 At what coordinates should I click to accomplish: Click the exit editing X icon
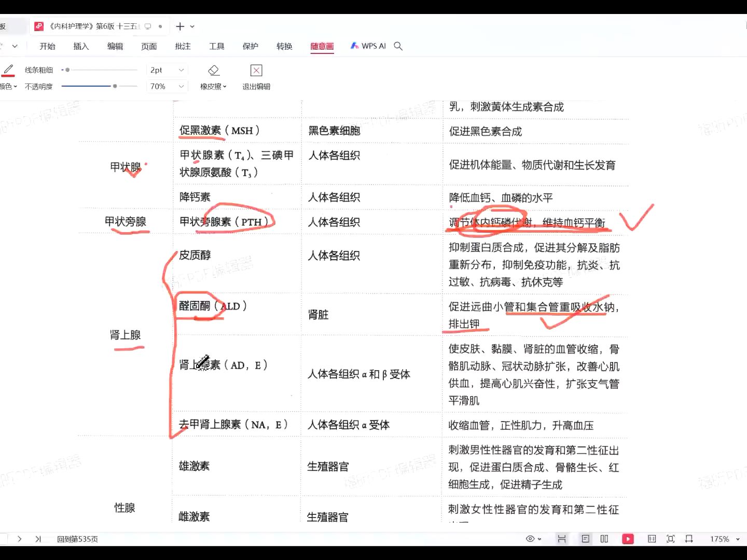coord(256,70)
